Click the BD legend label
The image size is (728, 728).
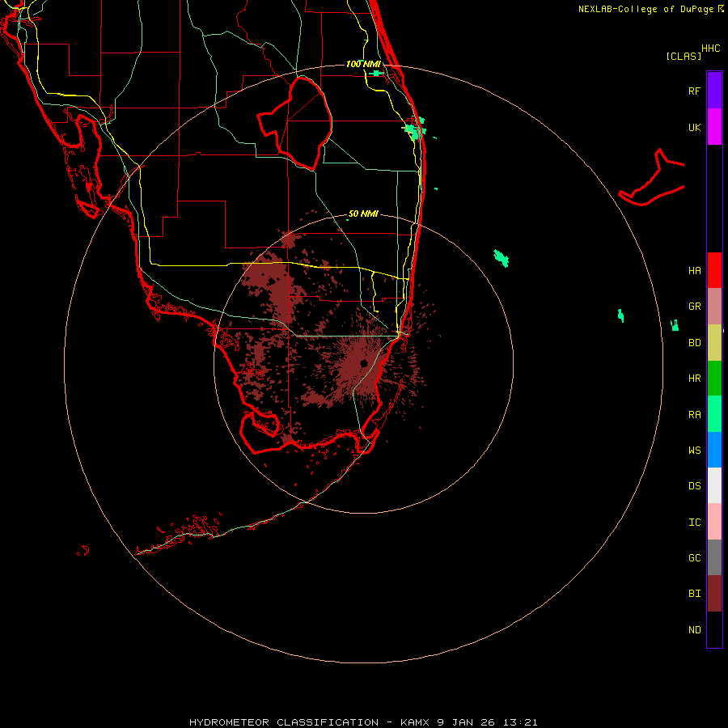tap(694, 343)
